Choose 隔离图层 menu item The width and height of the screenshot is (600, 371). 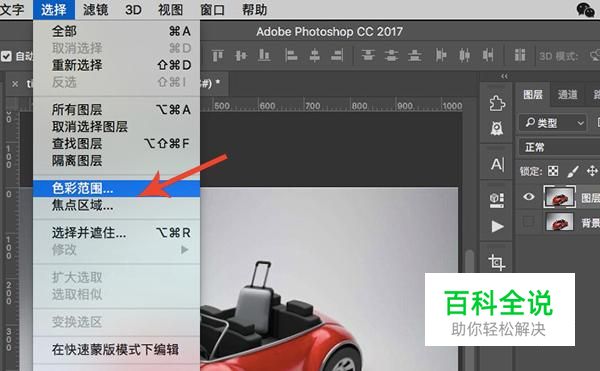click(116, 160)
